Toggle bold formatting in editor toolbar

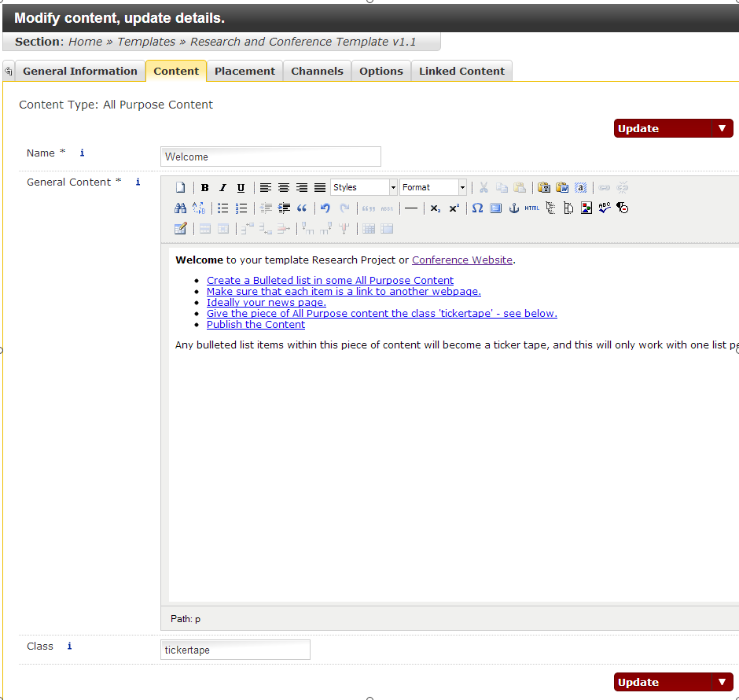pyautogui.click(x=204, y=188)
